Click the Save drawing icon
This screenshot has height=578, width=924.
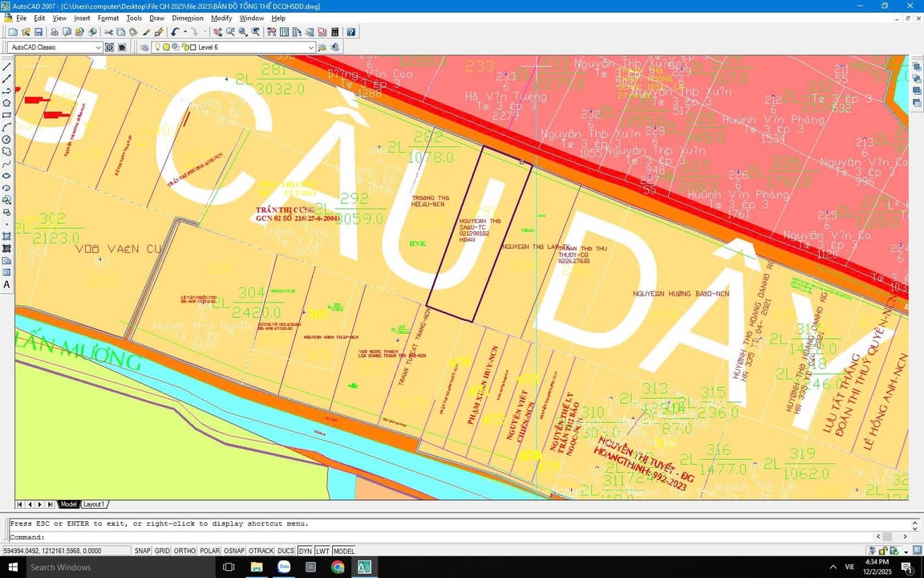click(38, 32)
